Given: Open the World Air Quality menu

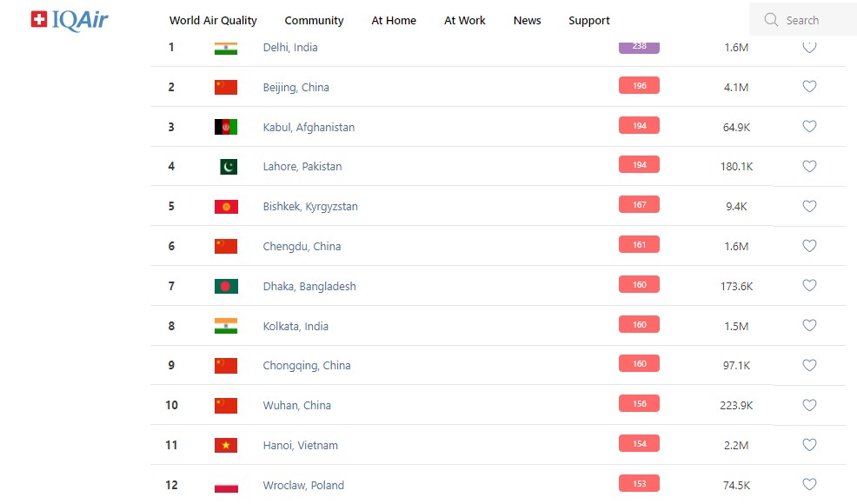Looking at the screenshot, I should 213,20.
